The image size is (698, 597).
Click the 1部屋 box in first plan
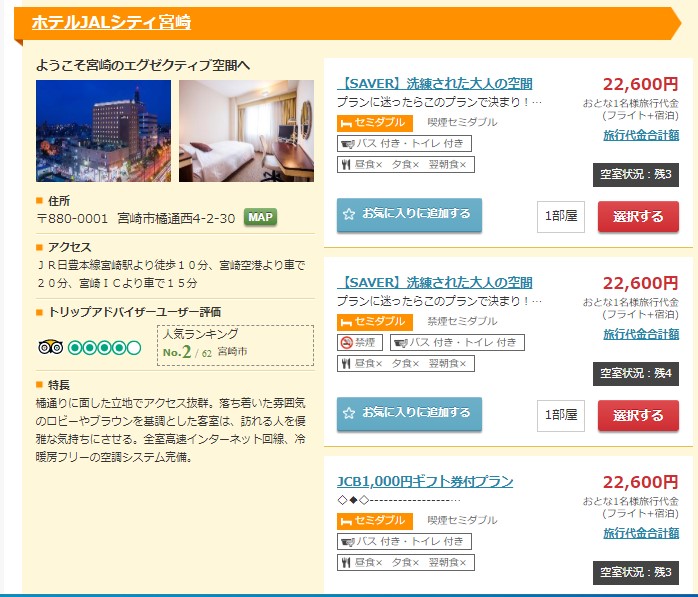click(561, 217)
